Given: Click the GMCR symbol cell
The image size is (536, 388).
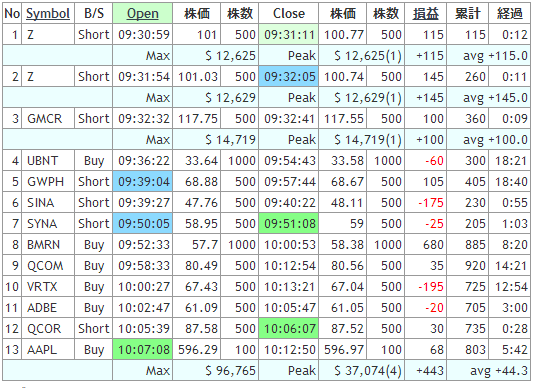Looking at the screenshot, I should 48,119.
